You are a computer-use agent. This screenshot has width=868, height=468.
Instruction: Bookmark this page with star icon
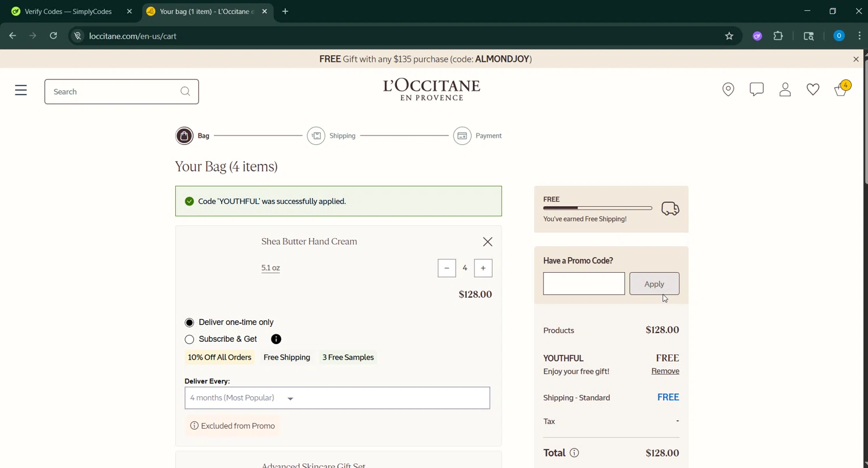pos(729,36)
